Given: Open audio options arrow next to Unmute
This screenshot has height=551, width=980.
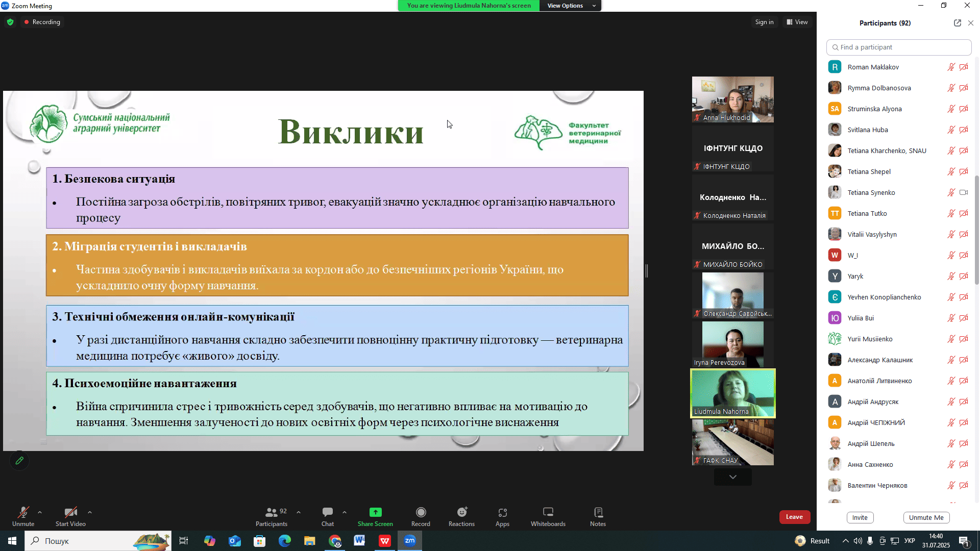Looking at the screenshot, I should [x=40, y=512].
